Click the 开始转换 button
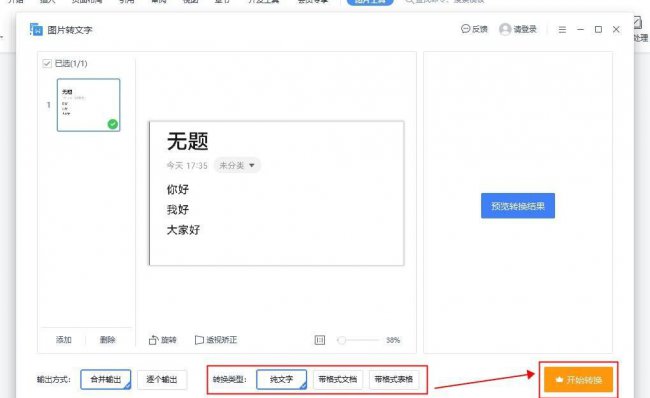This screenshot has height=398, width=650. 578,380
